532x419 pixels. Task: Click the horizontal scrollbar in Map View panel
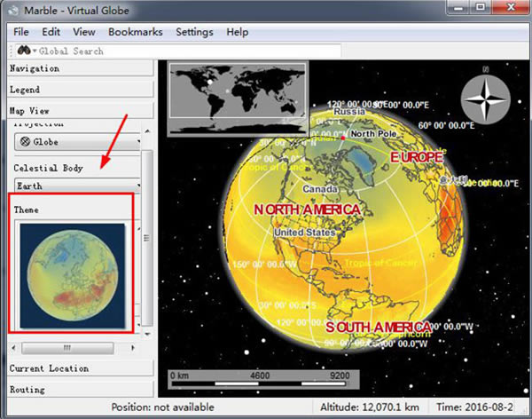pyautogui.click(x=66, y=347)
